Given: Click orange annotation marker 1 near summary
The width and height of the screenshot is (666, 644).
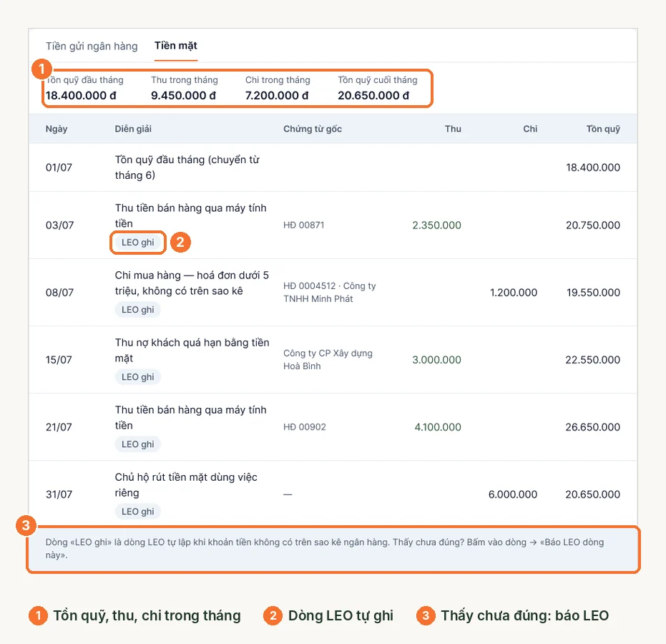Looking at the screenshot, I should point(41,69).
